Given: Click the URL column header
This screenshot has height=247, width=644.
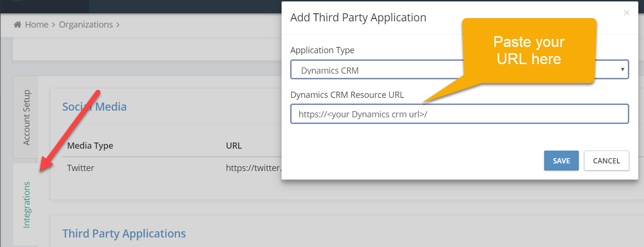Looking at the screenshot, I should click(x=234, y=145).
